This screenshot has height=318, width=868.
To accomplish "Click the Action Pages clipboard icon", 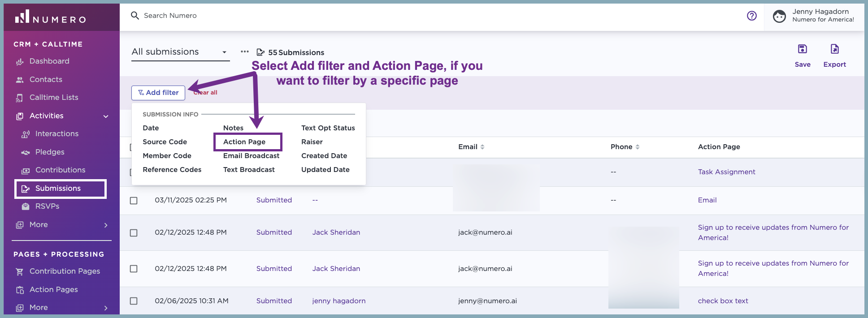I will [20, 290].
